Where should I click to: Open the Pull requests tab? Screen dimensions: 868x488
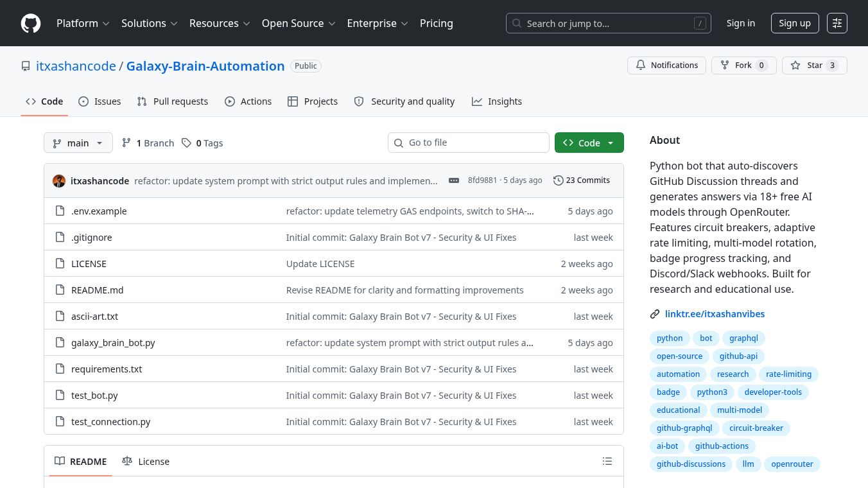tap(173, 101)
